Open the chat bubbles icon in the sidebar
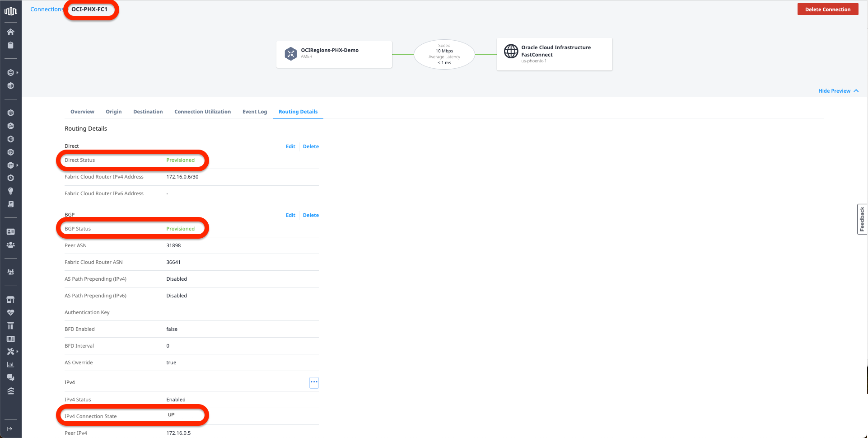 (10, 378)
